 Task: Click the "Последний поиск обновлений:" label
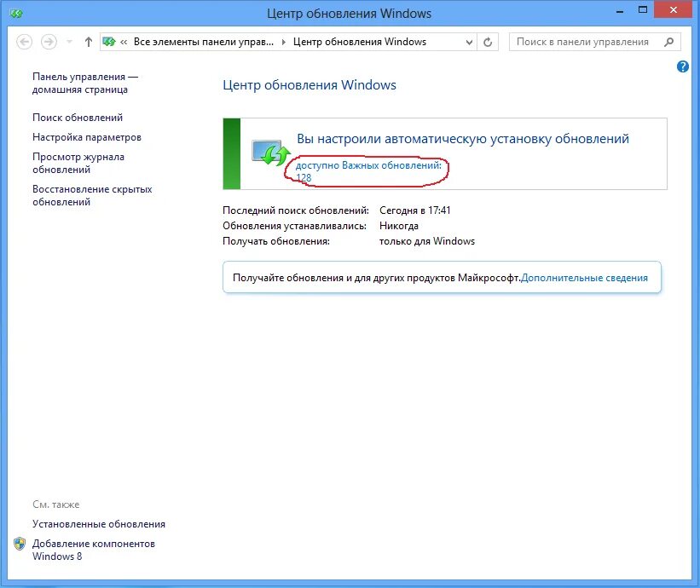[296, 210]
